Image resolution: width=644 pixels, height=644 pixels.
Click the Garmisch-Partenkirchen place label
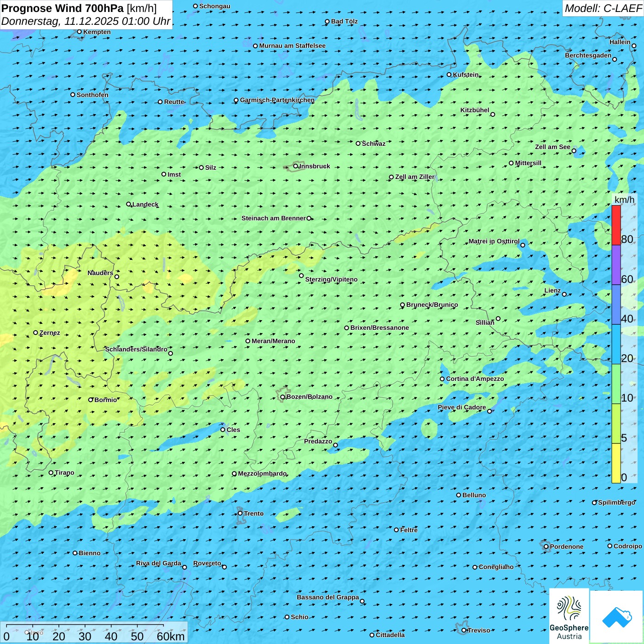coord(277,100)
